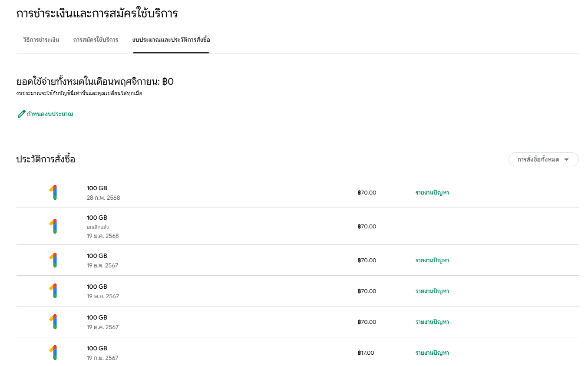Click รายงานปัญหา for the ฿17.00 order
The height and width of the screenshot is (366, 588).
[x=432, y=353]
